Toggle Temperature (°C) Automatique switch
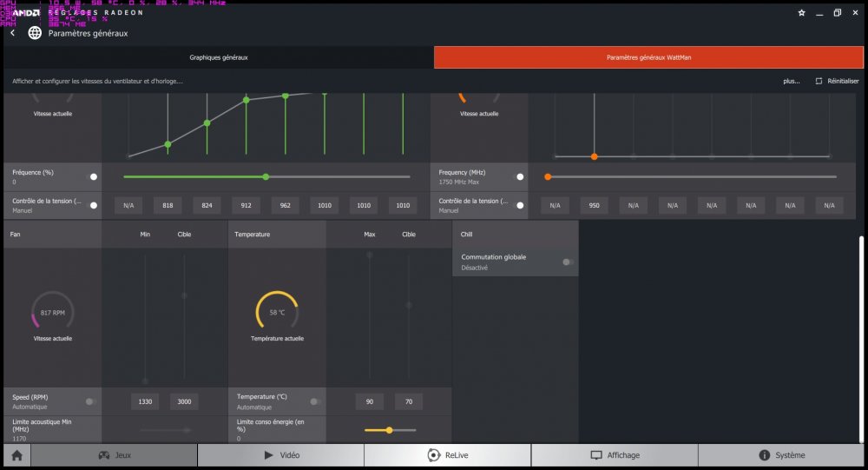Screen dimensions: 868x470 coord(315,401)
